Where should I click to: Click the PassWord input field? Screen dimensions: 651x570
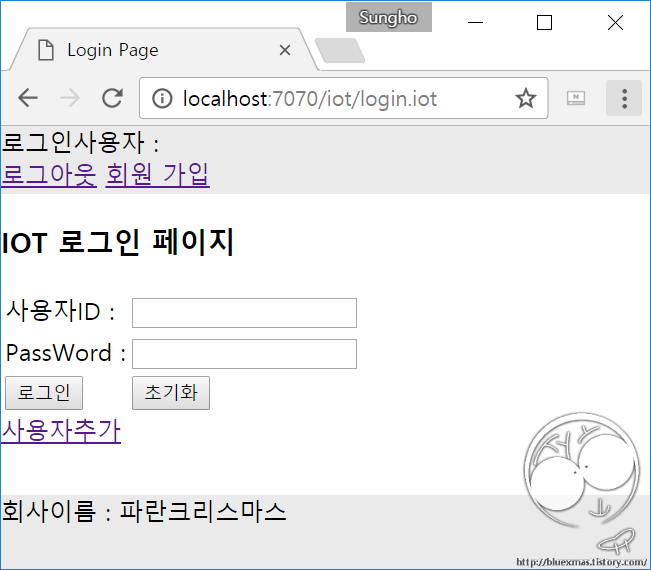pos(244,354)
